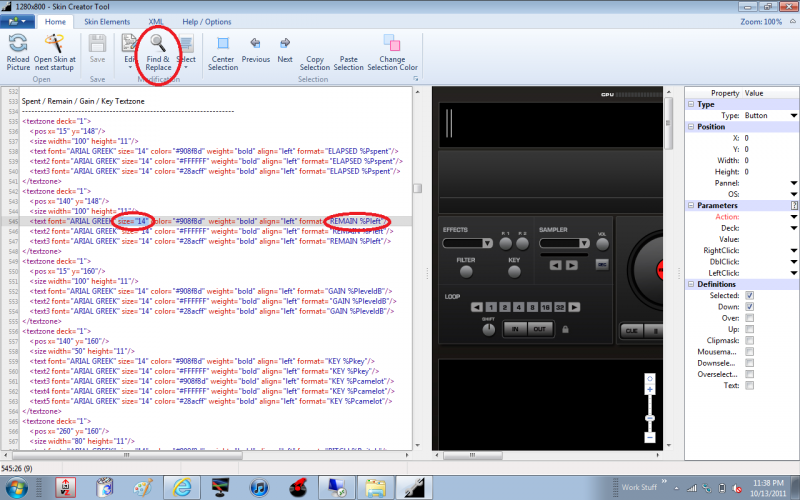Viewport: 800px width, 500px height.
Task: Click Open Skin at next startup wand
Action: click(x=54, y=43)
